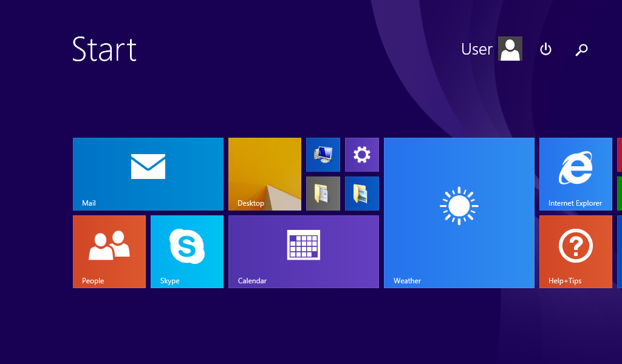Select the cut-off blue tile beside Help+Tips
This screenshot has height=364, width=622.
pos(620,252)
